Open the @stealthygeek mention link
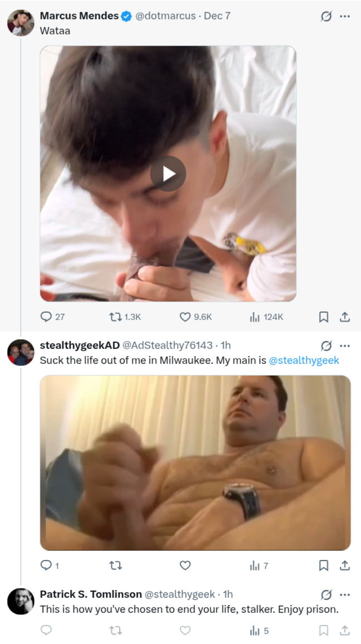The height and width of the screenshot is (644, 361). 304,360
